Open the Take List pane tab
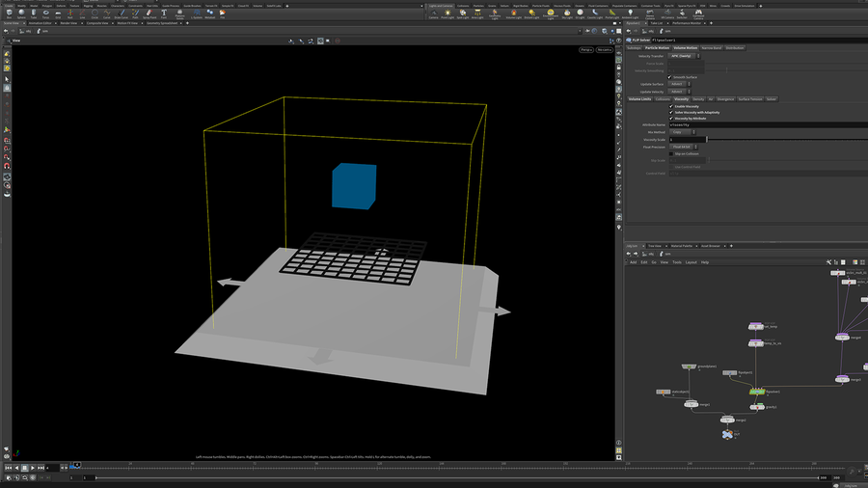This screenshot has height=488, width=868. point(656,23)
